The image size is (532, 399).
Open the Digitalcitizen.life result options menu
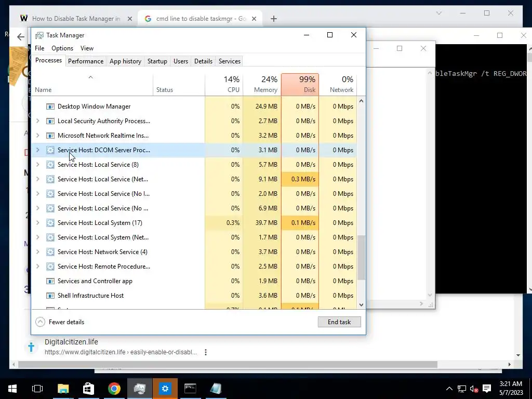click(x=206, y=352)
